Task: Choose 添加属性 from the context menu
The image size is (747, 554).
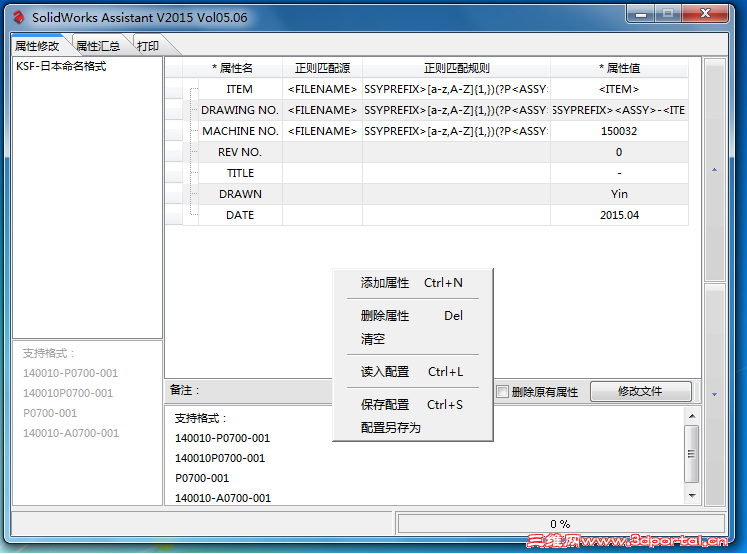Action: pos(412,283)
